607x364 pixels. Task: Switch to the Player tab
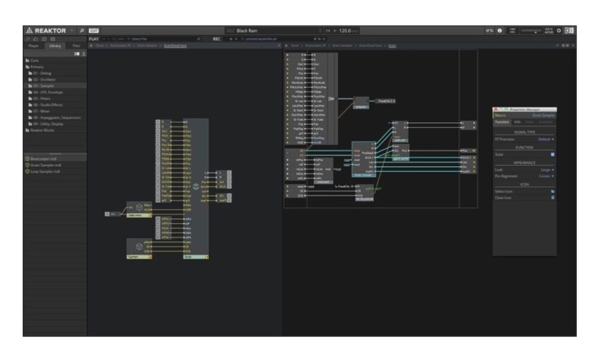click(x=33, y=46)
